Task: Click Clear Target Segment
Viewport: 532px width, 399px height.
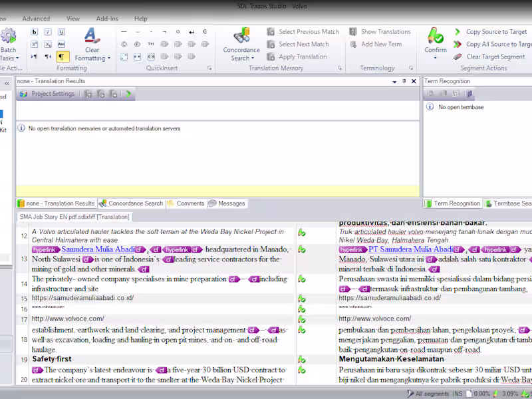Action: (489, 57)
